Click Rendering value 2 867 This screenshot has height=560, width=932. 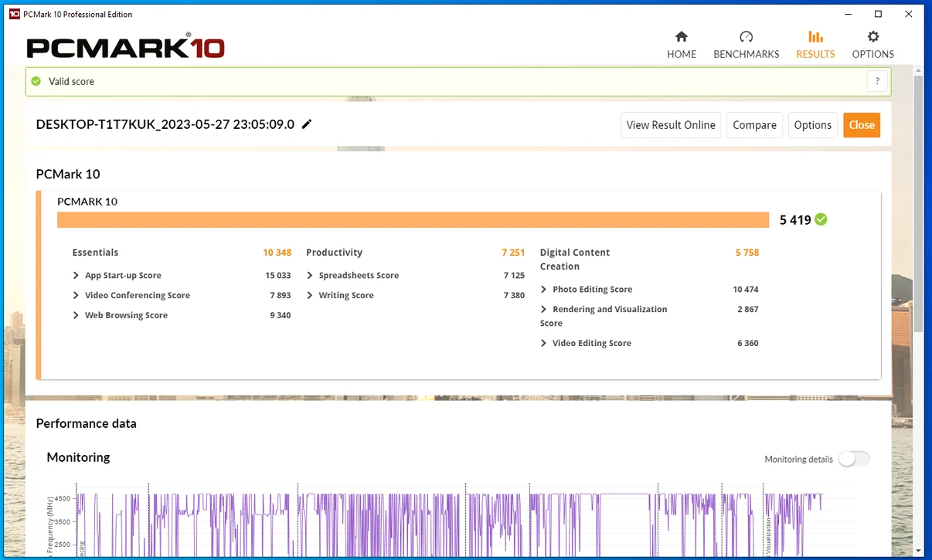pyautogui.click(x=748, y=309)
